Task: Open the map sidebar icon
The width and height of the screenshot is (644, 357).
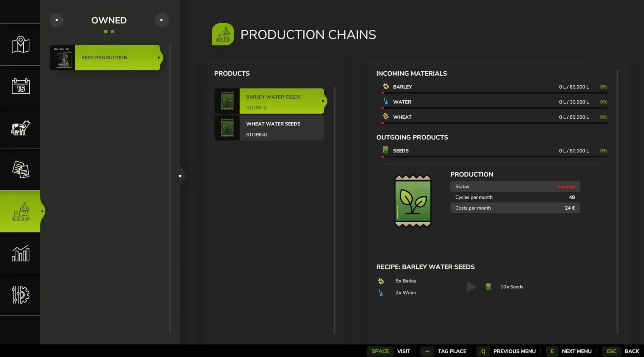Action: click(21, 44)
